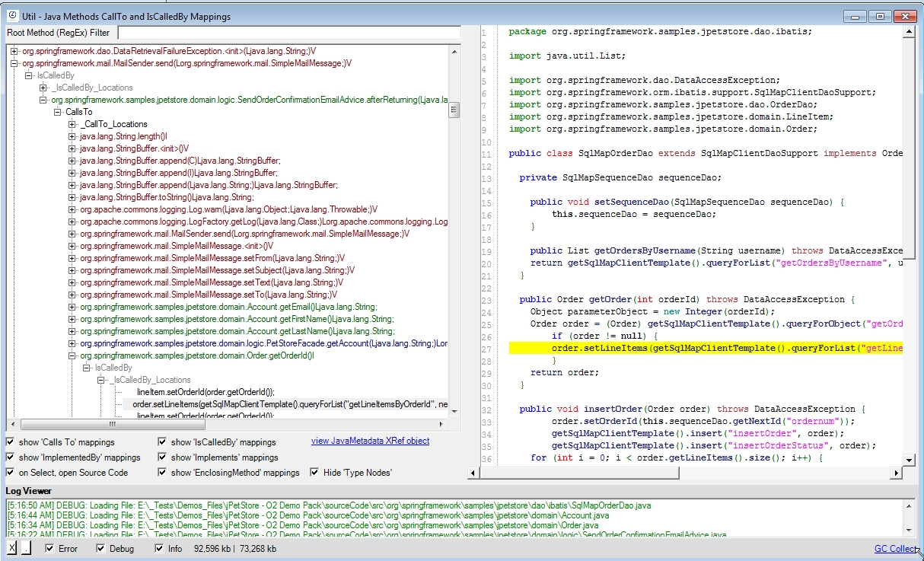The width and height of the screenshot is (924, 561).
Task: Click the _IsCalledBy_Locations node under Order.getOrderId
Action: tap(150, 380)
